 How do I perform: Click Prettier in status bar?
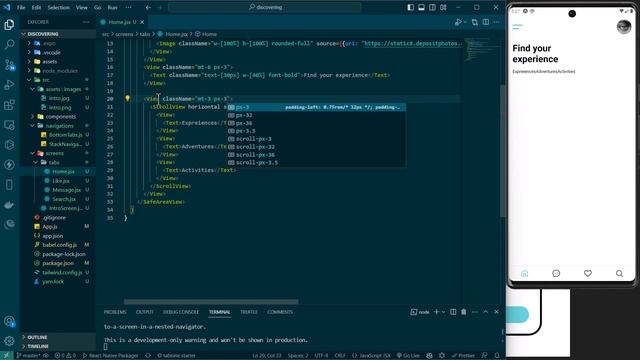(x=463, y=356)
